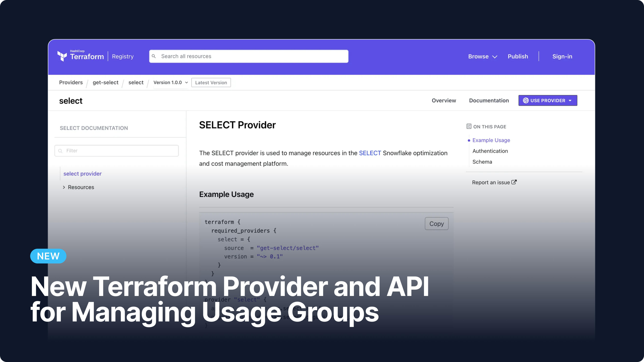644x362 pixels.
Task: Click the filter search icon in the sidebar
Action: click(x=60, y=151)
